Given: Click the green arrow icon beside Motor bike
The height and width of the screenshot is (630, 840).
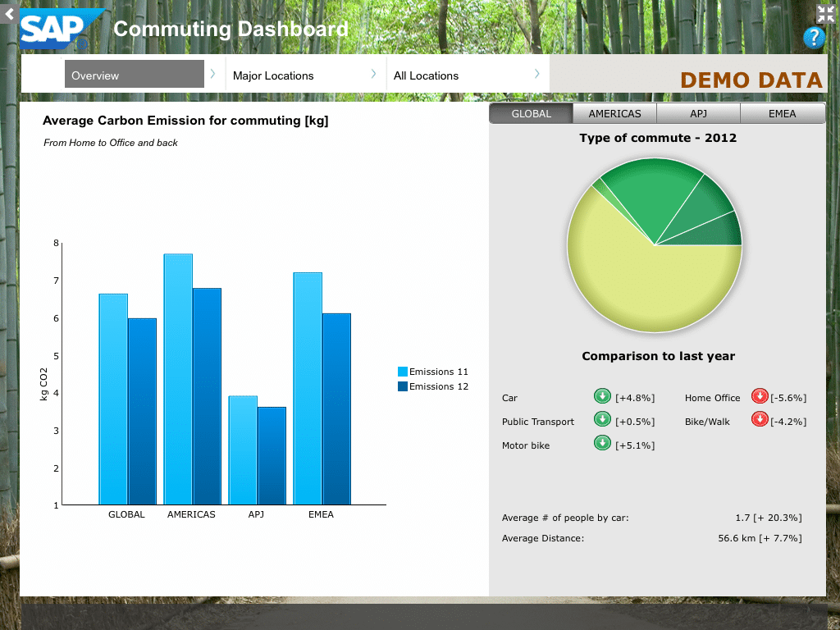Looking at the screenshot, I should (x=602, y=443).
